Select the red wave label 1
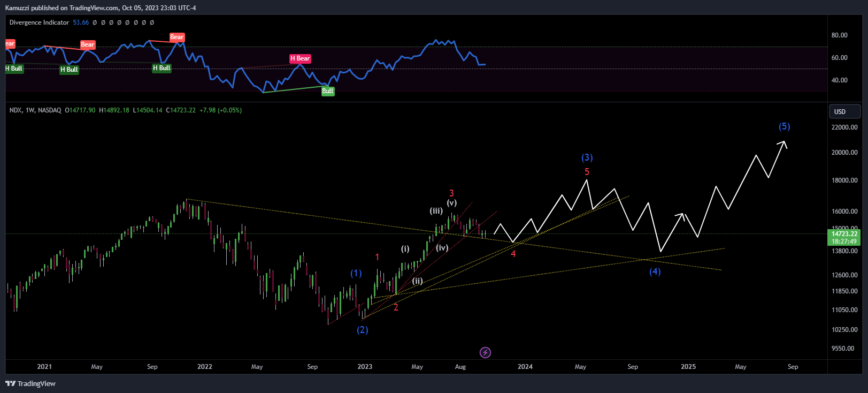The width and height of the screenshot is (868, 393). [377, 257]
